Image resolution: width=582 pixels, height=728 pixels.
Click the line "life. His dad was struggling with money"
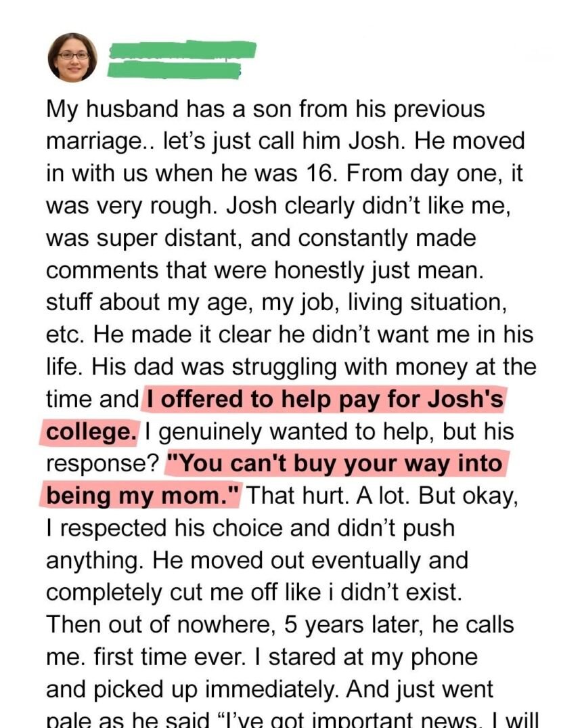(x=291, y=367)
